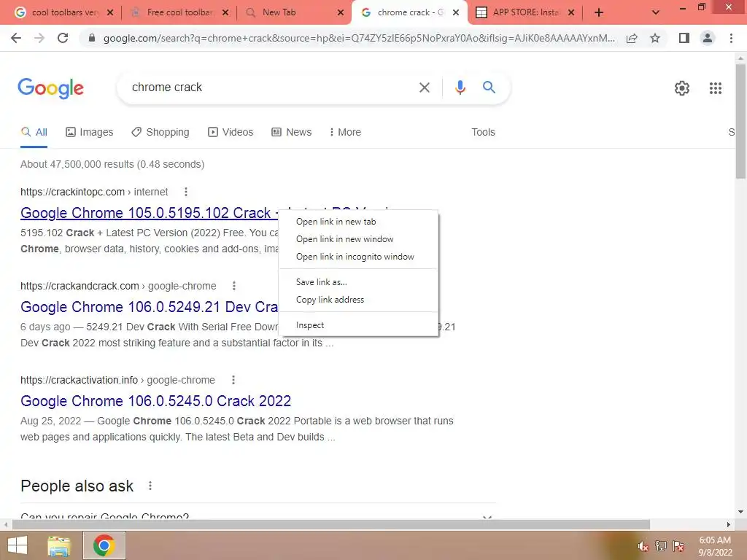Show All search results
Screen dimensions: 747x560
(x=34, y=133)
